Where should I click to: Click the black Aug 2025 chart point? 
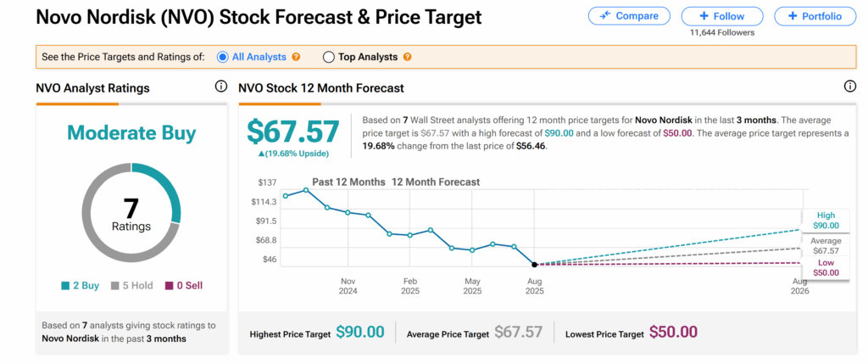535,265
